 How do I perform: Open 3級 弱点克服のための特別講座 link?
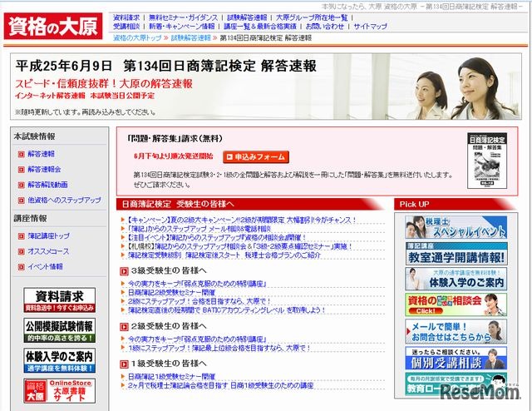[197, 283]
